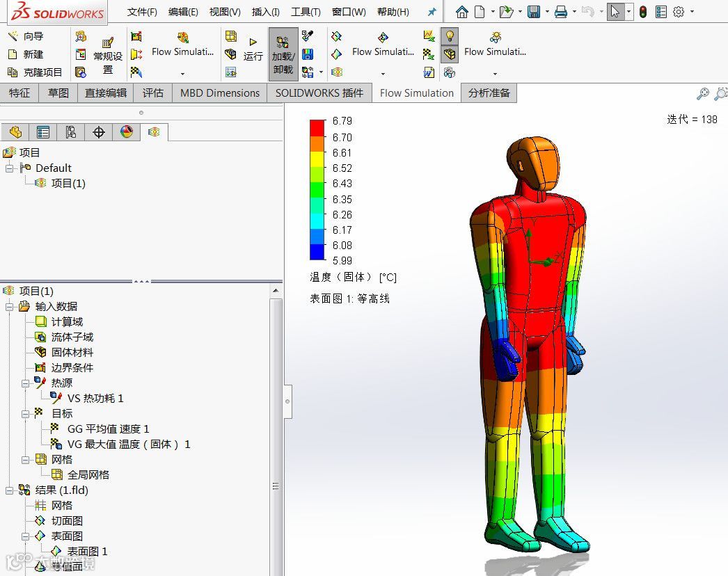This screenshot has height=576, width=728.
Task: Open the 文件(F) menu
Action: pos(142,12)
